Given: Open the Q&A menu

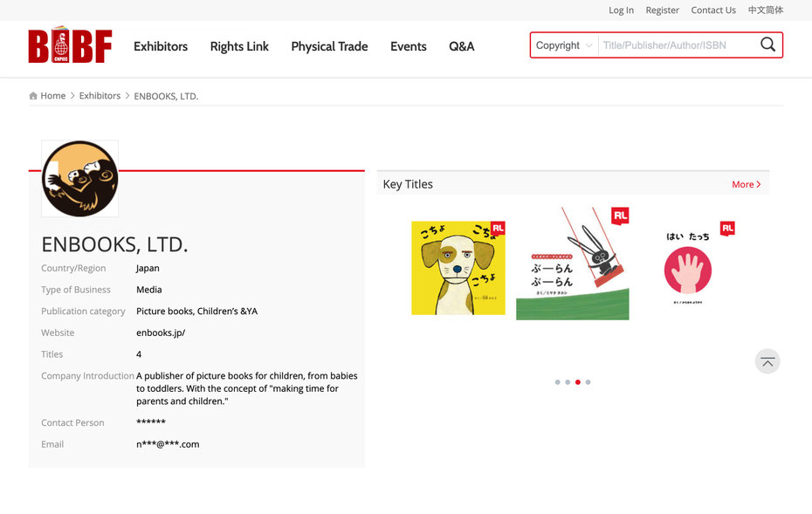Looking at the screenshot, I should click(x=461, y=46).
